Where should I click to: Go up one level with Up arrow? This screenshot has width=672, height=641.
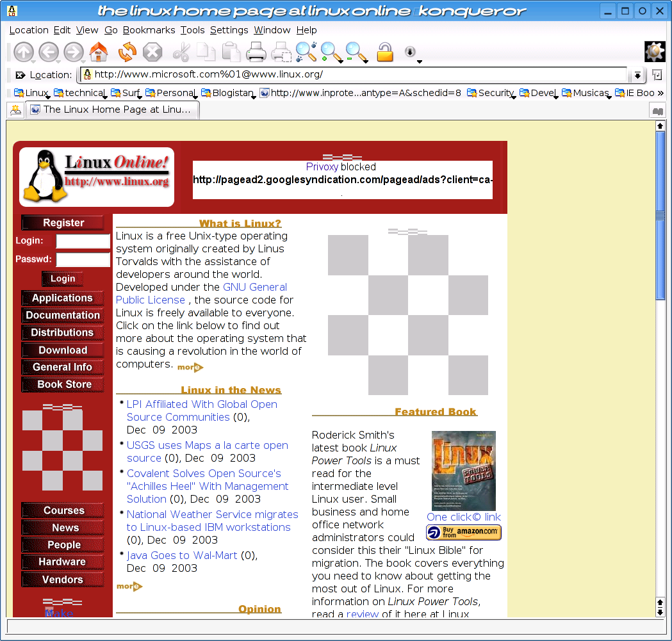(x=24, y=52)
